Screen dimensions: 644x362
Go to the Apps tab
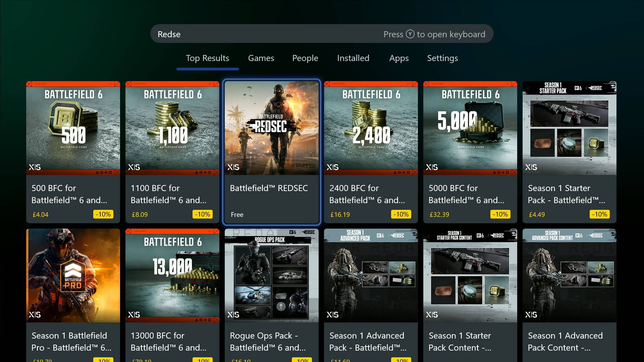pos(399,58)
